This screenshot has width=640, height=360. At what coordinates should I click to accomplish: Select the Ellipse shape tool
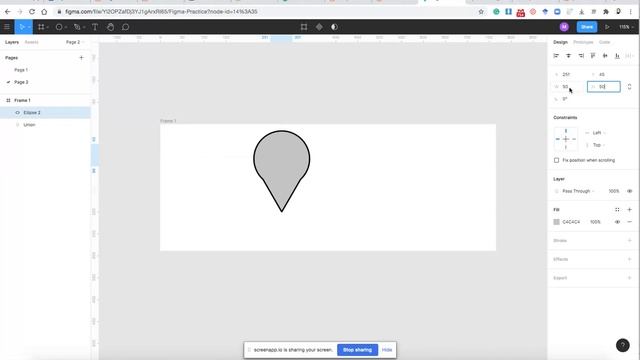coord(59,27)
